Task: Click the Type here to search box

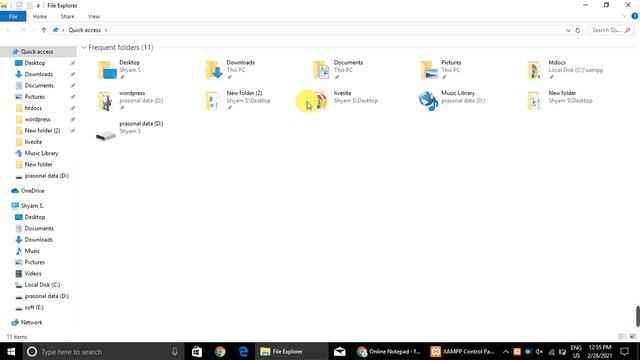Action: [102, 351]
